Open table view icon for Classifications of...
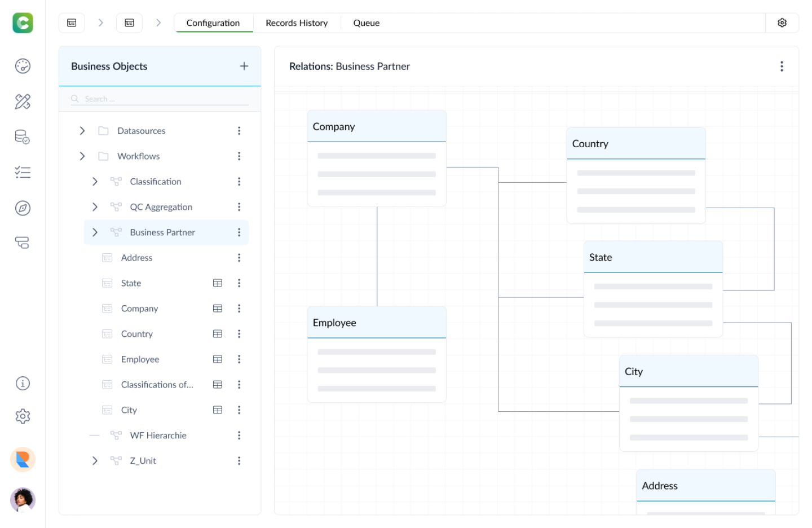The width and height of the screenshot is (812, 528). pyautogui.click(x=218, y=385)
